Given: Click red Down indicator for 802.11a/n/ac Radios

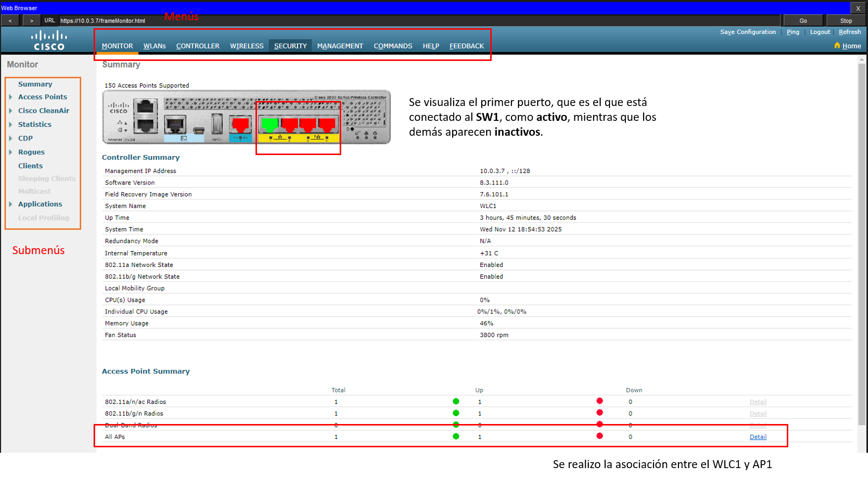Looking at the screenshot, I should tap(600, 401).
